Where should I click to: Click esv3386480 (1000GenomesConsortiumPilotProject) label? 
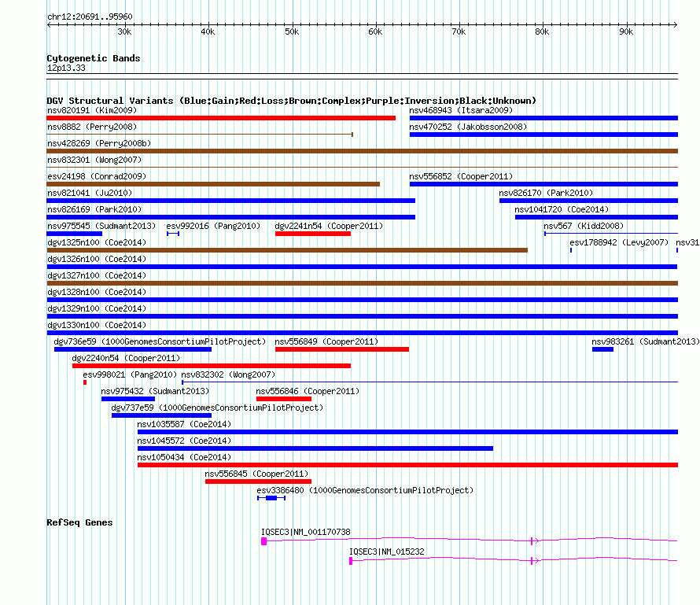365,490
